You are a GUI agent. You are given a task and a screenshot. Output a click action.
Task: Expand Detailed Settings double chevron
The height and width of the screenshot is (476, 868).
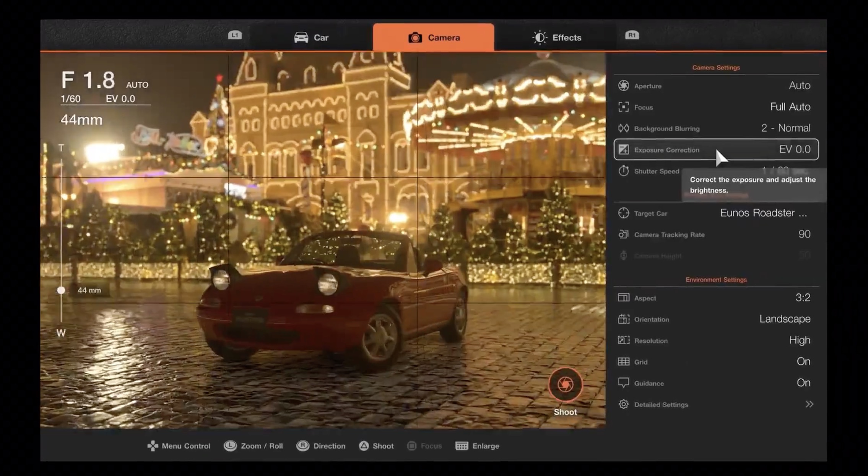pyautogui.click(x=809, y=404)
